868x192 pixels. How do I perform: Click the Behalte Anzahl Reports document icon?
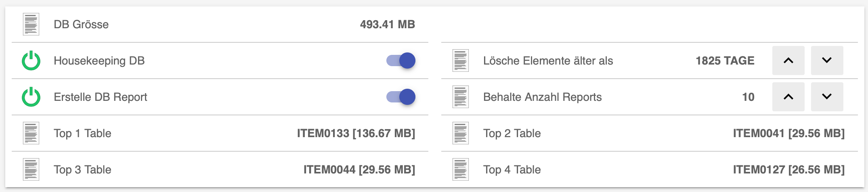(x=461, y=97)
